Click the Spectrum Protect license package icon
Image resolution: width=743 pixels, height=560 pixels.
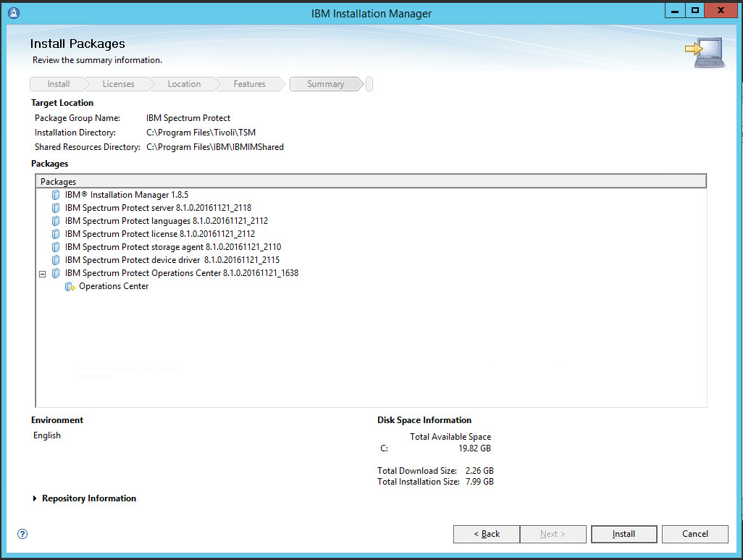[56, 234]
